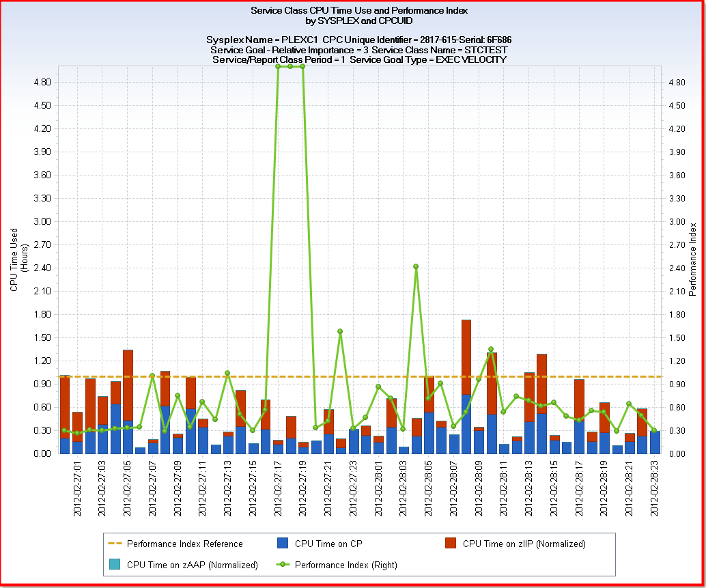The width and height of the screenshot is (706, 588).
Task: Click x-axis label 2012-02-27:01
Action: click(77, 488)
